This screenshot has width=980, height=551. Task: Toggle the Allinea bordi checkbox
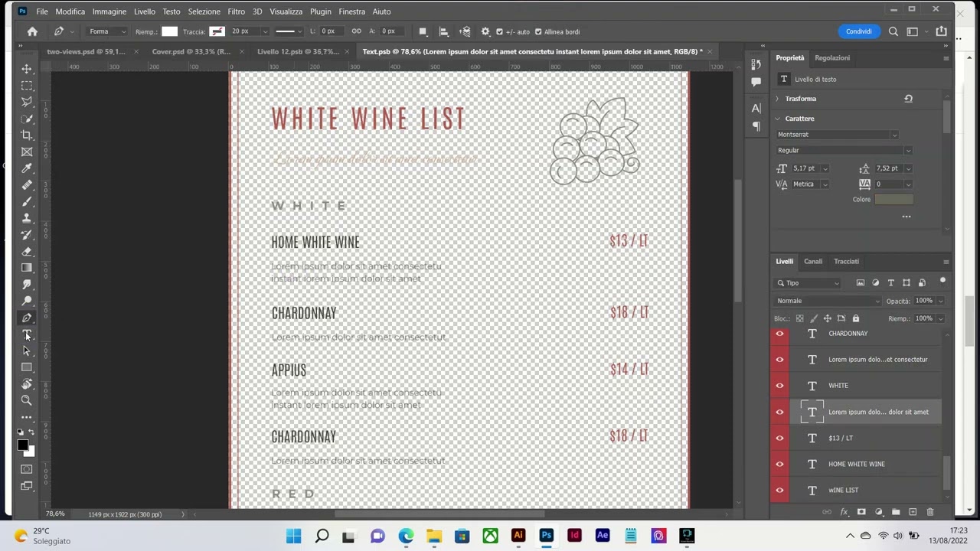pyautogui.click(x=538, y=31)
